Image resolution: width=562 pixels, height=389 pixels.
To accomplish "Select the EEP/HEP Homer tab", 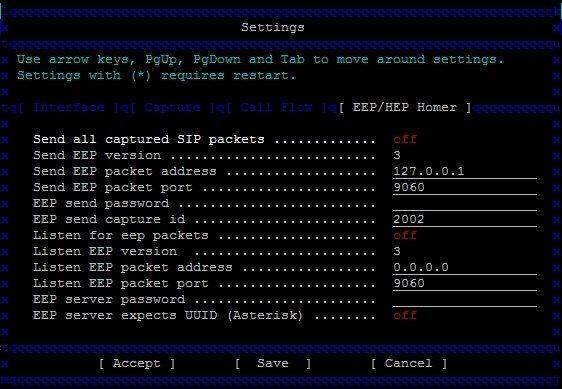I will tap(405, 107).
